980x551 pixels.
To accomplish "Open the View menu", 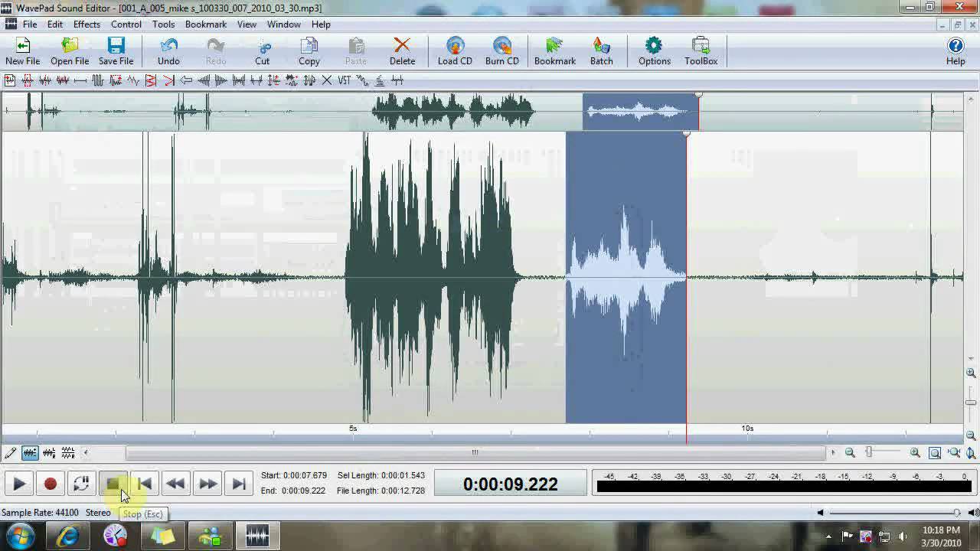I will (x=247, y=24).
